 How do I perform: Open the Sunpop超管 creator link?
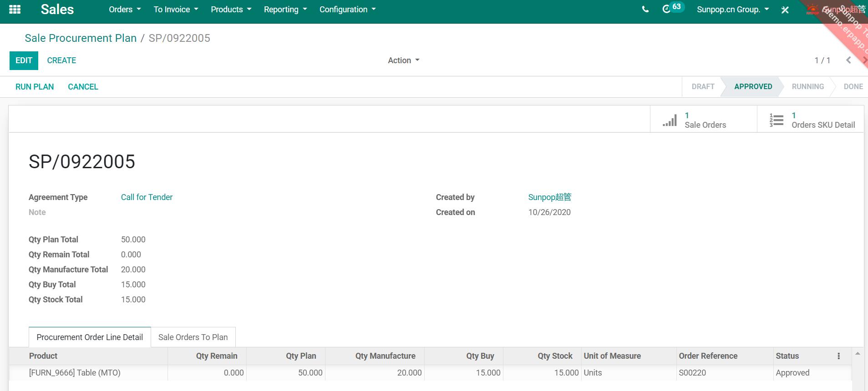coord(549,197)
